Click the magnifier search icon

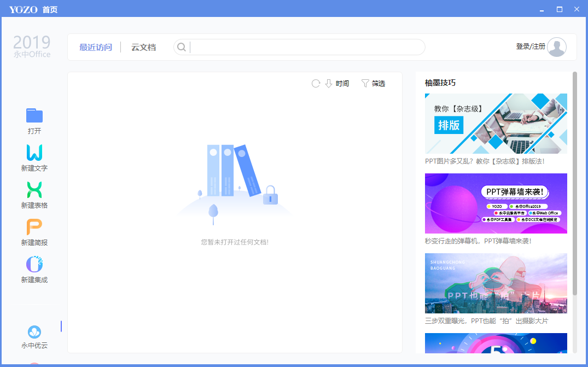[x=182, y=47]
